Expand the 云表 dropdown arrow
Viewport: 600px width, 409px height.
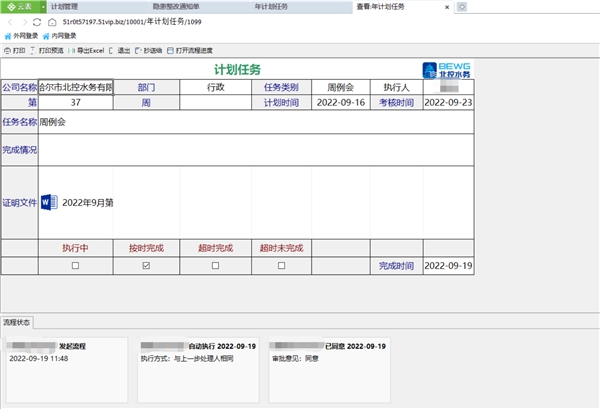(43, 7)
